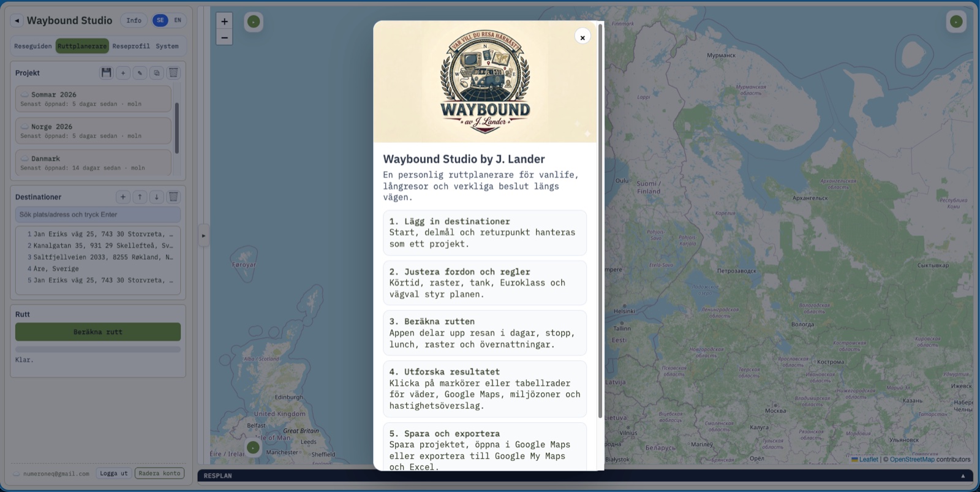Click the RESPLAN bar label
Screen dimensions: 980x492
coord(218,476)
